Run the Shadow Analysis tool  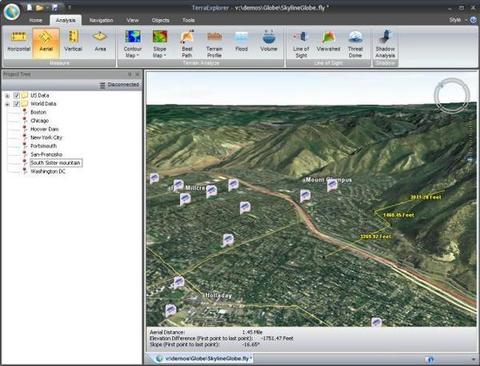385,44
